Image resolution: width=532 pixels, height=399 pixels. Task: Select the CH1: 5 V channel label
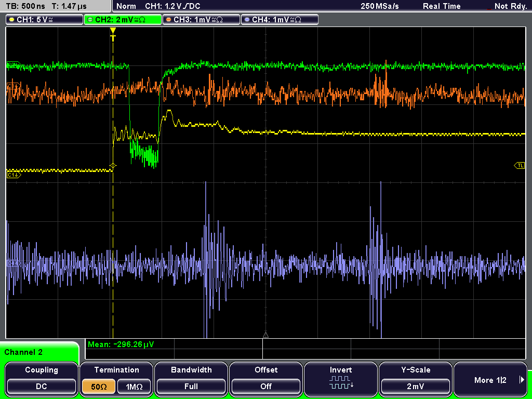click(45, 20)
